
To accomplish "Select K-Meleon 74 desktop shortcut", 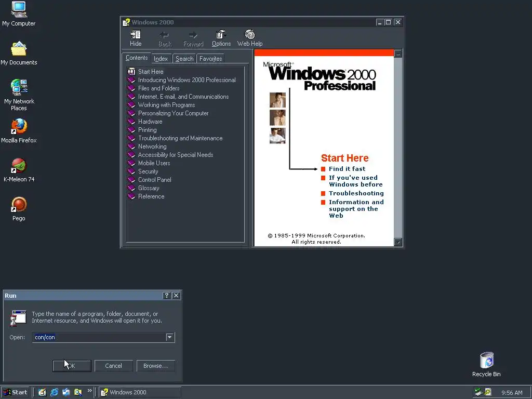I will [x=19, y=170].
